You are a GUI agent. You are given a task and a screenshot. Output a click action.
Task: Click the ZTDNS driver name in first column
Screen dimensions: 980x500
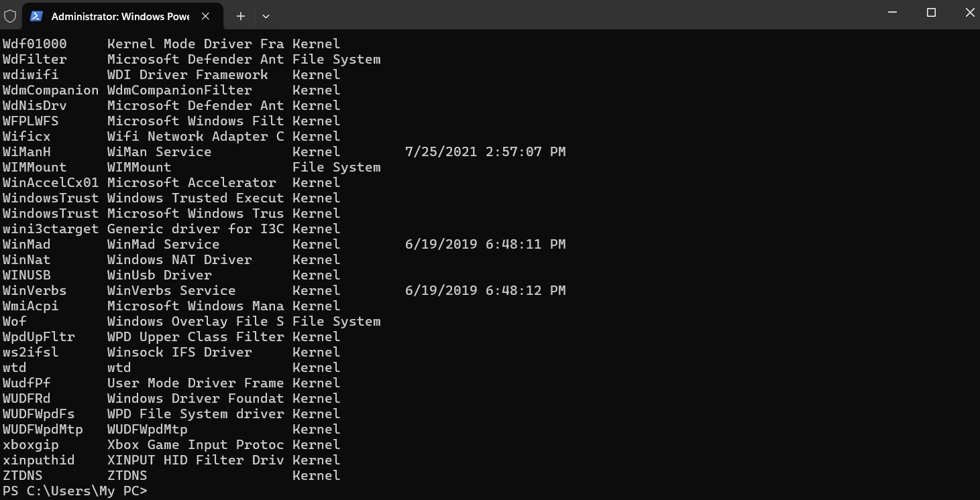pyautogui.click(x=23, y=476)
